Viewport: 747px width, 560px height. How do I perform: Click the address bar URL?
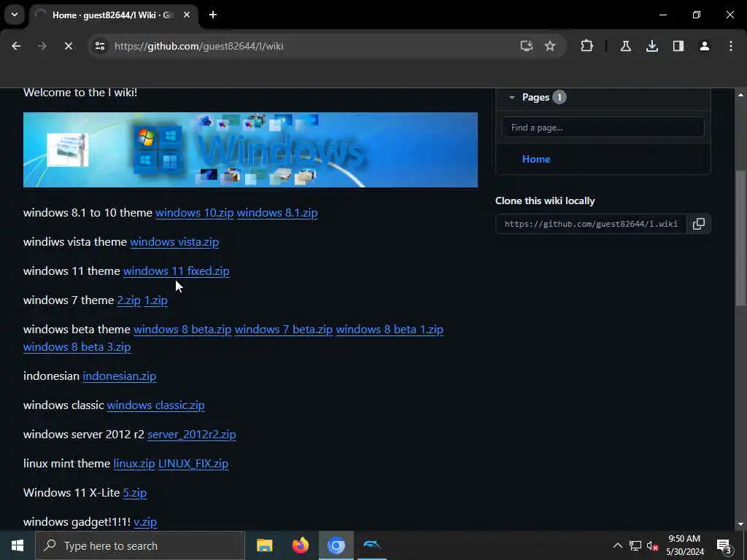tap(198, 46)
